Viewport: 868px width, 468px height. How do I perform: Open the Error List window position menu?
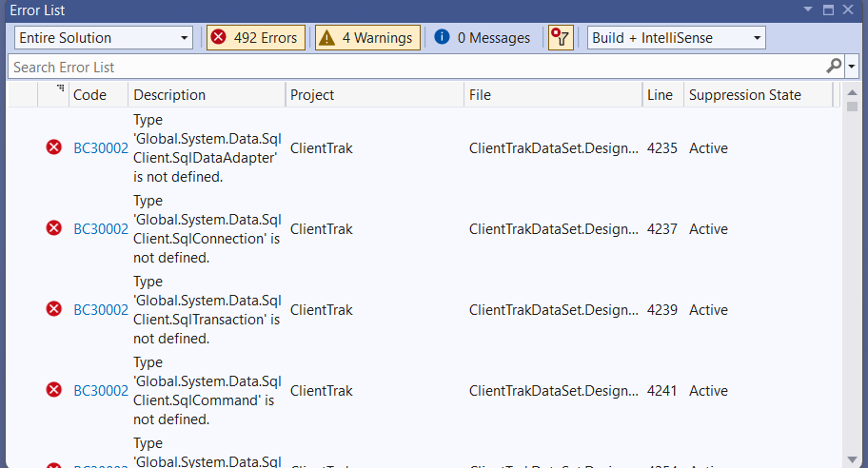[x=808, y=10]
